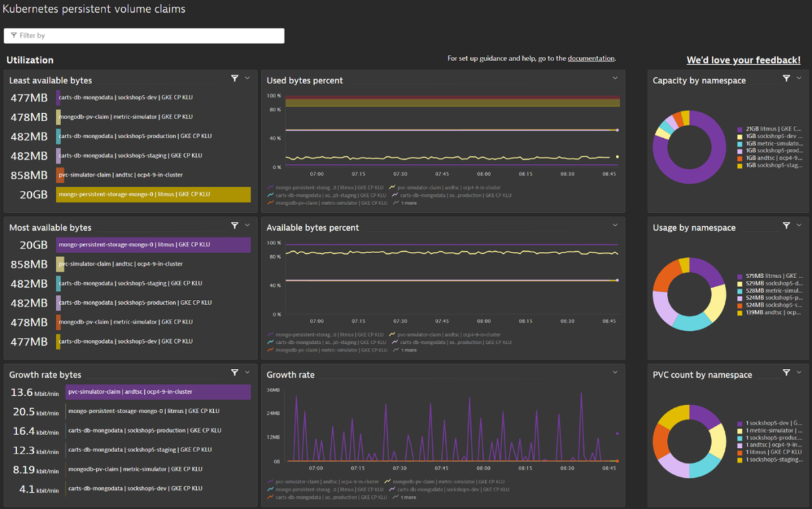This screenshot has height=509, width=812.
Task: Collapse the Used bytes percent panel with its chevron
Action: click(614, 78)
